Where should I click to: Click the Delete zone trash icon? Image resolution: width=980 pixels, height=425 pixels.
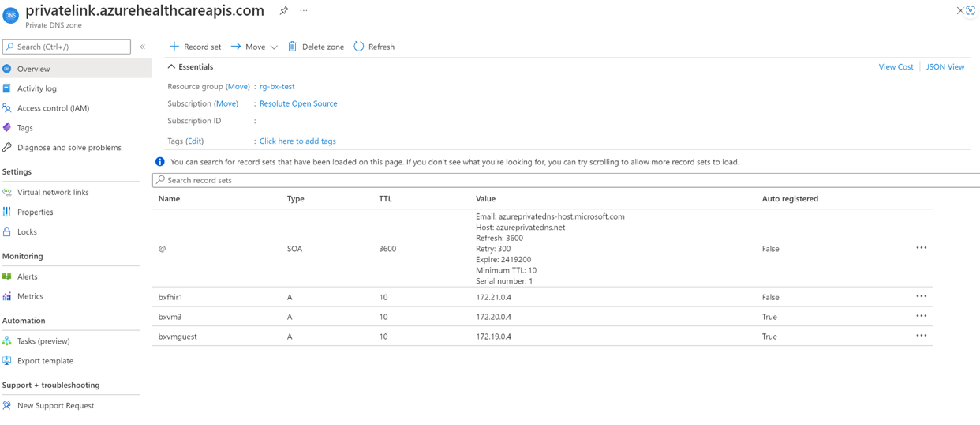tap(293, 47)
